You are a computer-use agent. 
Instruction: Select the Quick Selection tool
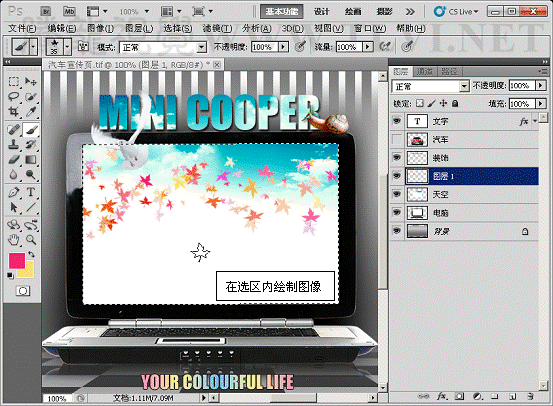[31, 96]
